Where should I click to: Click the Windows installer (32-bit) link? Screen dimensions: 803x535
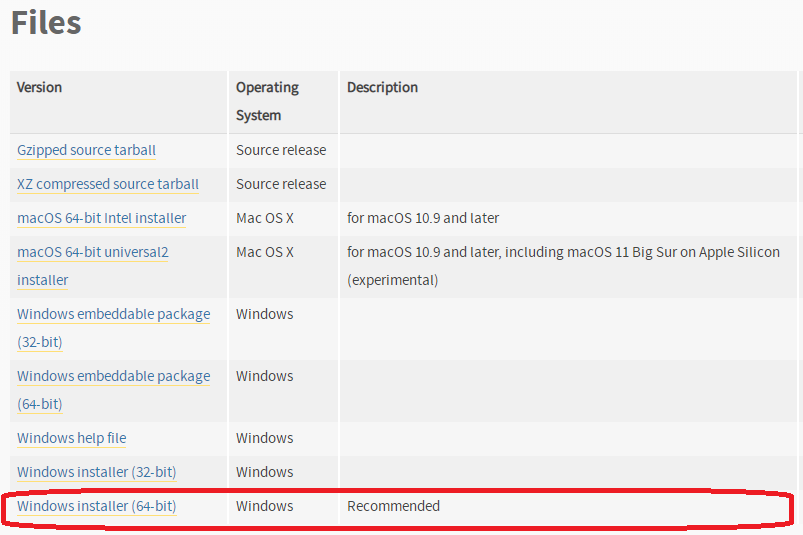(x=96, y=472)
